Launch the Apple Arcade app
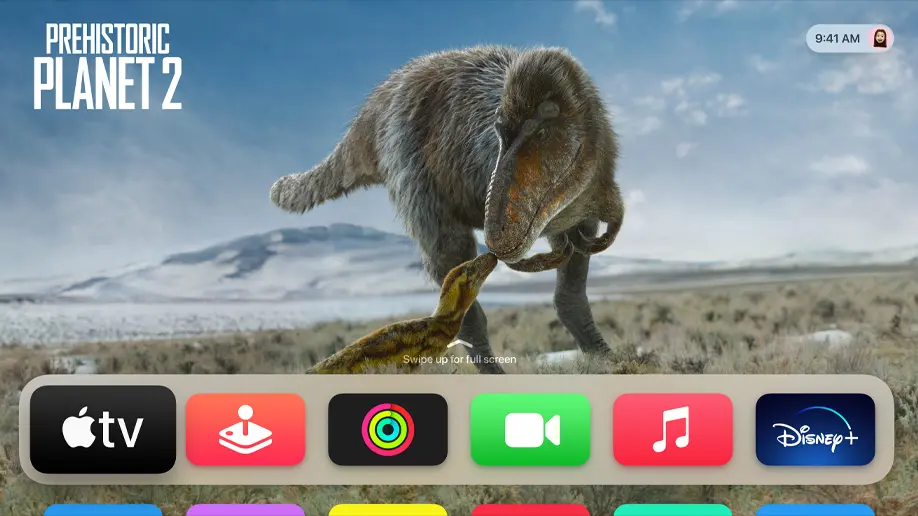918x516 pixels. (x=245, y=429)
